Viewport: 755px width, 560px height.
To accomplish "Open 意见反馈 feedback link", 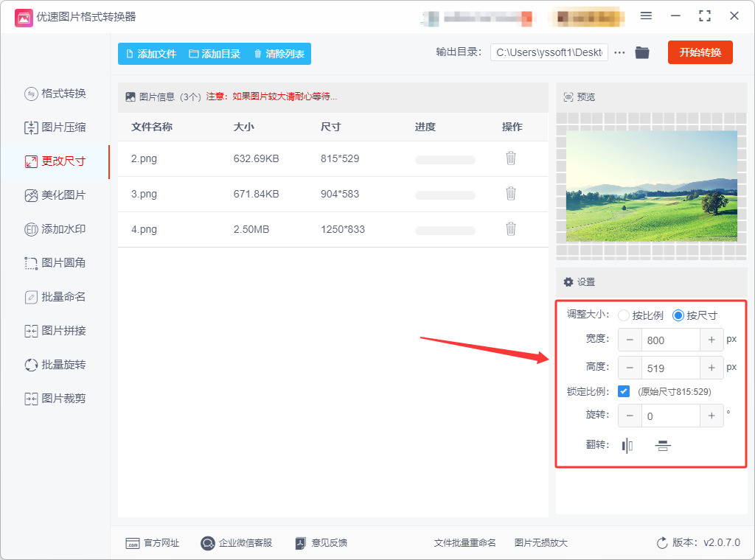I will click(x=321, y=543).
